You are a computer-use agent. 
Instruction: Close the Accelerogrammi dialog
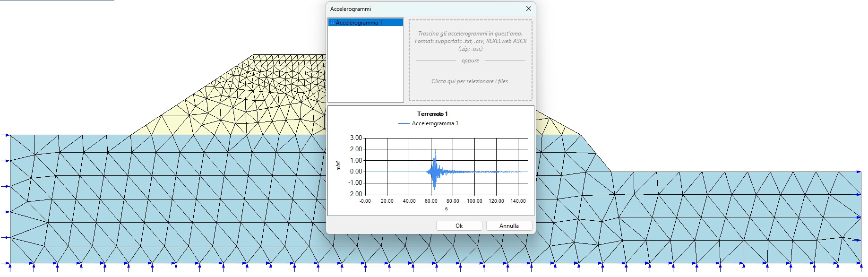528,9
